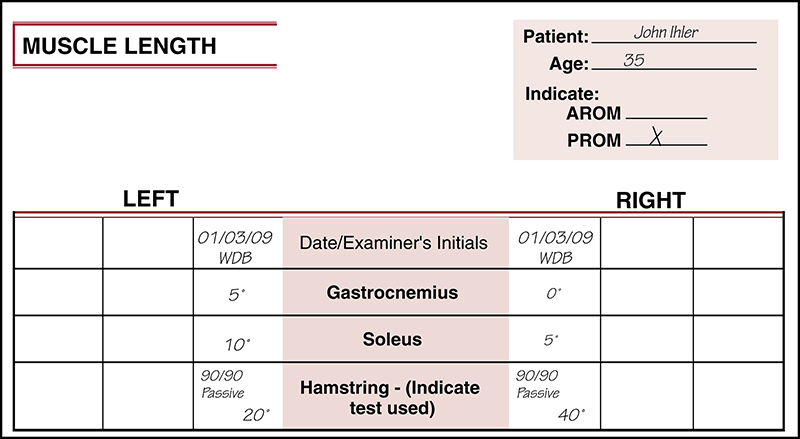800x439 pixels.
Task: Click the Indicate label
Action: pos(561,94)
